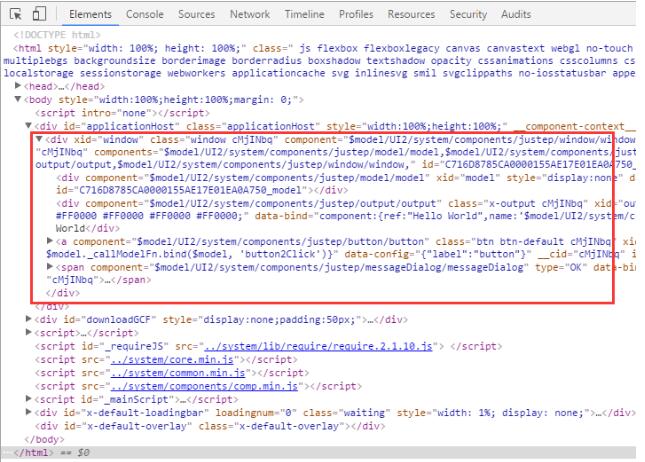The image size is (645, 462).
Task: Open the Sources tab
Action: pyautogui.click(x=196, y=14)
